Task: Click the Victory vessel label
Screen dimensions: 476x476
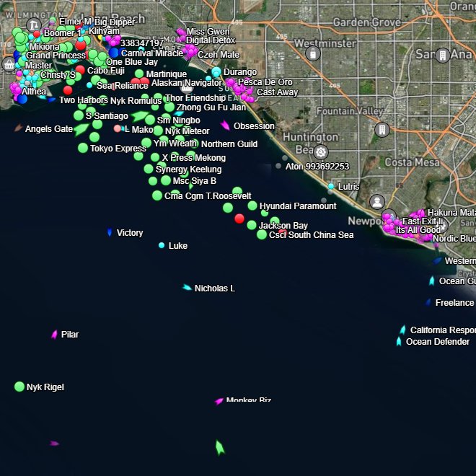Action: [x=130, y=233]
